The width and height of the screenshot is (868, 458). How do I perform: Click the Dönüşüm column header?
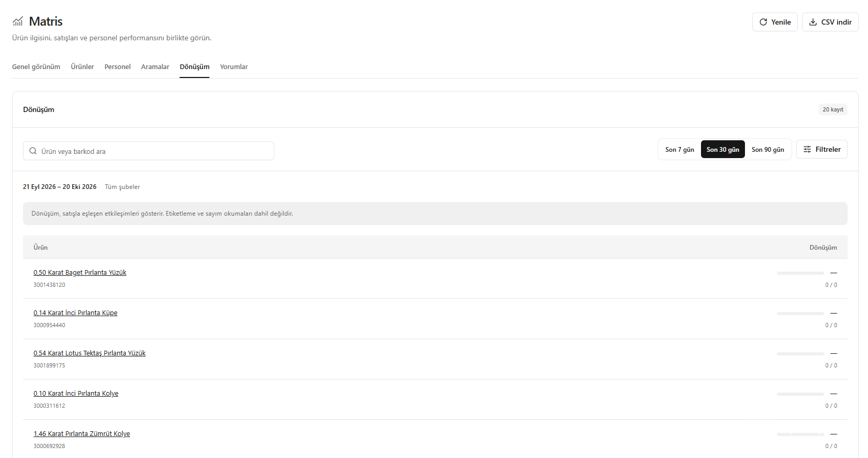tap(823, 247)
